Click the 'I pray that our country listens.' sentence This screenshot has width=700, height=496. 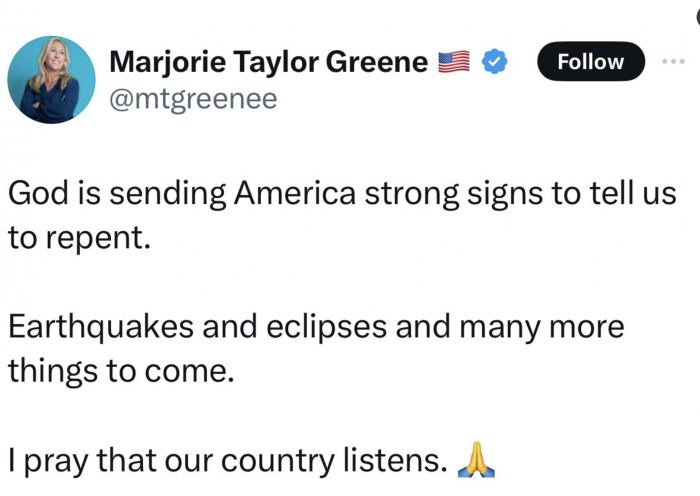click(228, 460)
